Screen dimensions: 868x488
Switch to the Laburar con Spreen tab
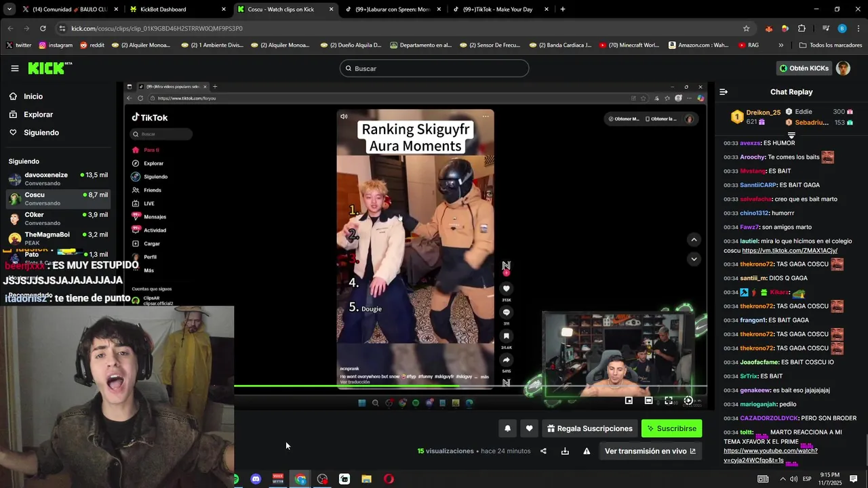coord(393,9)
